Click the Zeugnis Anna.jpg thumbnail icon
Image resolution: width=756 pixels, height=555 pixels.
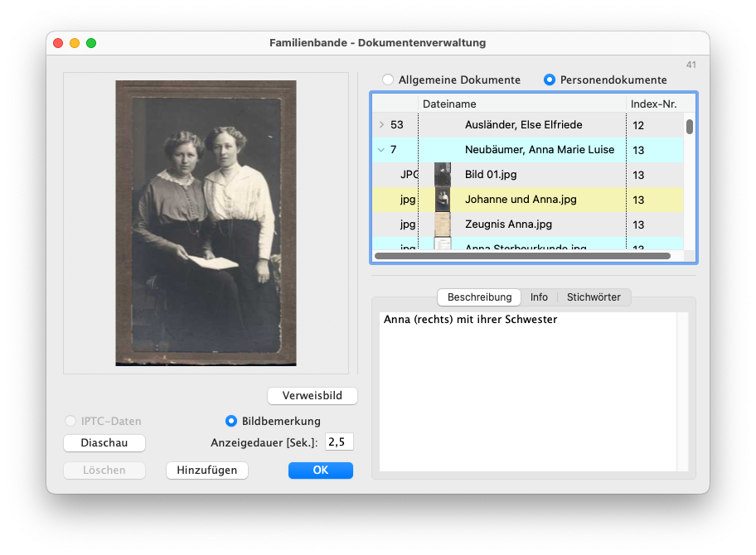point(443,224)
